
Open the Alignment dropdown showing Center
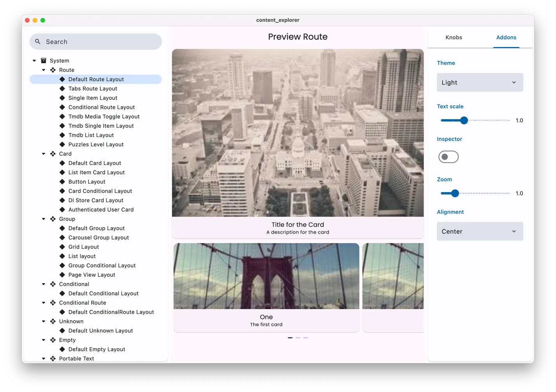(x=480, y=231)
